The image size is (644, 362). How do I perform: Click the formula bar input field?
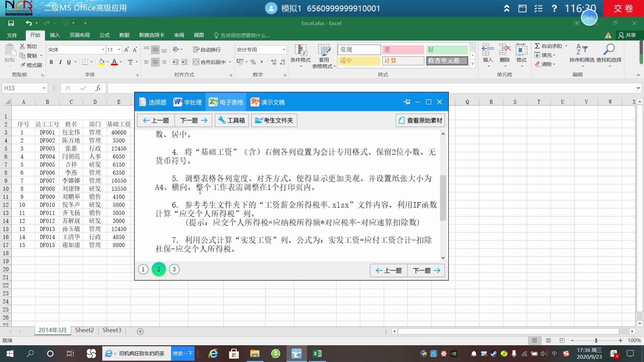tap(369, 88)
